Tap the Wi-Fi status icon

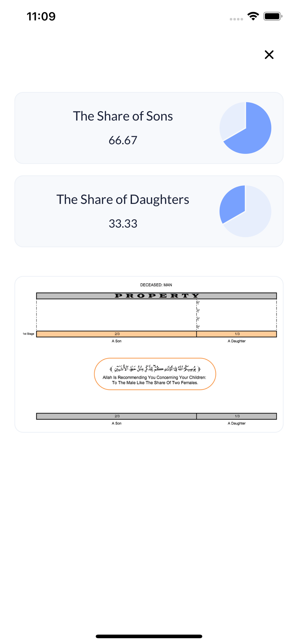coord(253,16)
